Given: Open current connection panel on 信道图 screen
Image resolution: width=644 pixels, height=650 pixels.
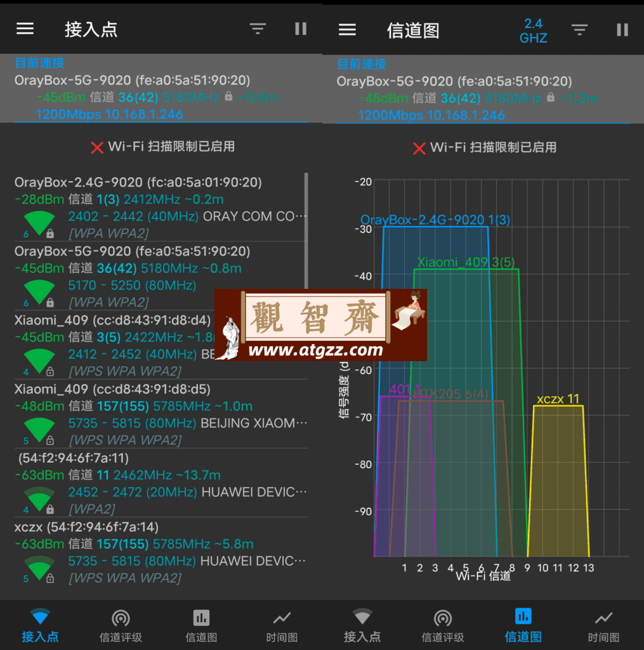Looking at the screenshot, I should [x=483, y=89].
